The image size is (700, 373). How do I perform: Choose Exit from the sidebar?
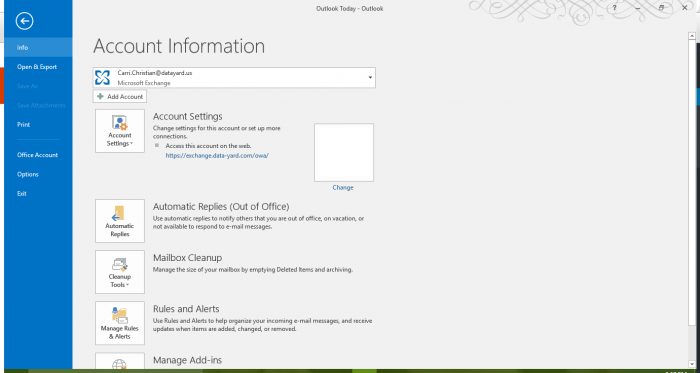click(38, 194)
